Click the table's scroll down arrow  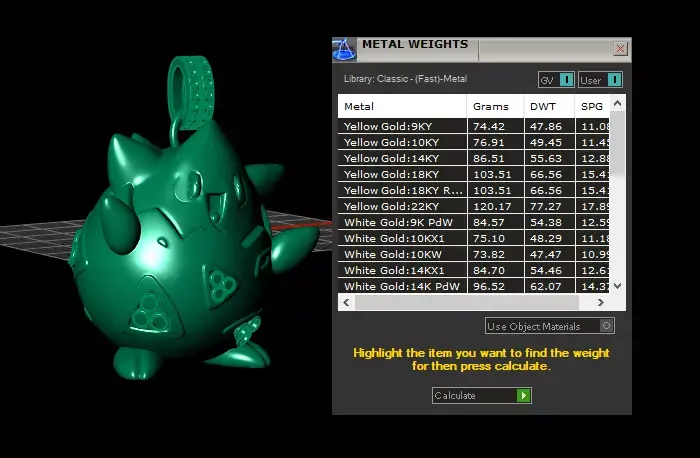[x=617, y=286]
